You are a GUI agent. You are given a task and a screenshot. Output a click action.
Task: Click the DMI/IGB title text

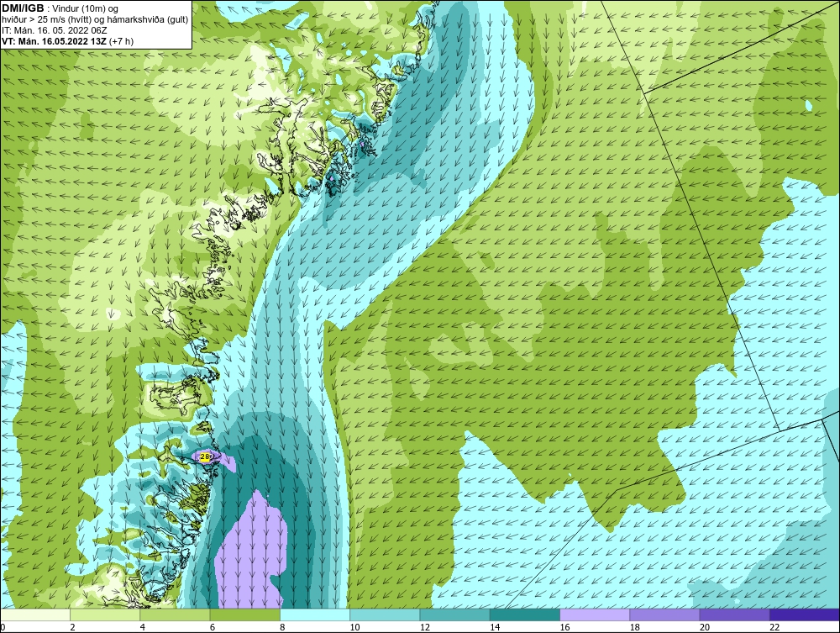coord(23,8)
